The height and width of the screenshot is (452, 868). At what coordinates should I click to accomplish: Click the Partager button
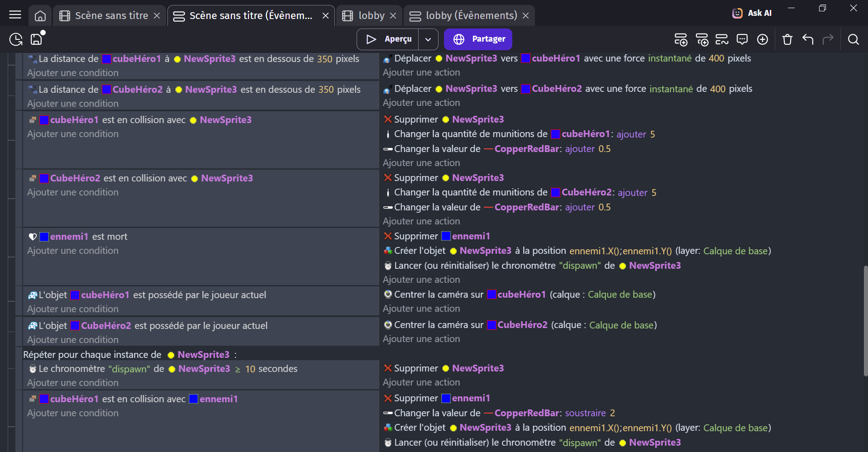point(478,39)
